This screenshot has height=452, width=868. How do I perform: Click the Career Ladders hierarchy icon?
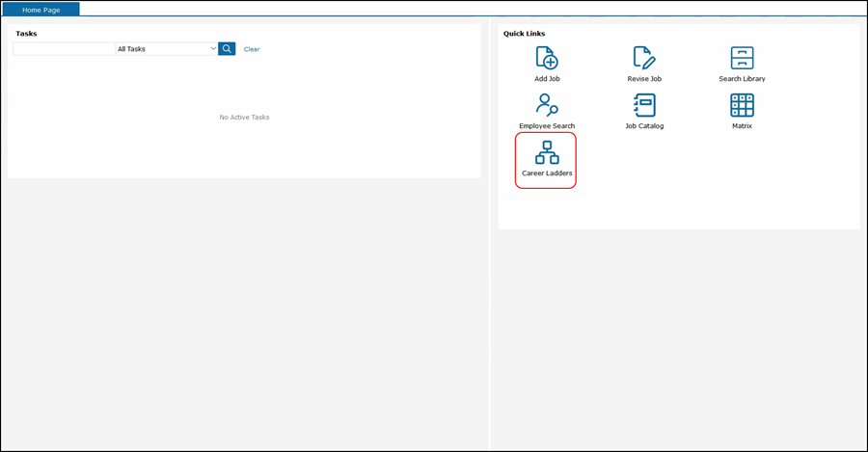[x=547, y=152]
